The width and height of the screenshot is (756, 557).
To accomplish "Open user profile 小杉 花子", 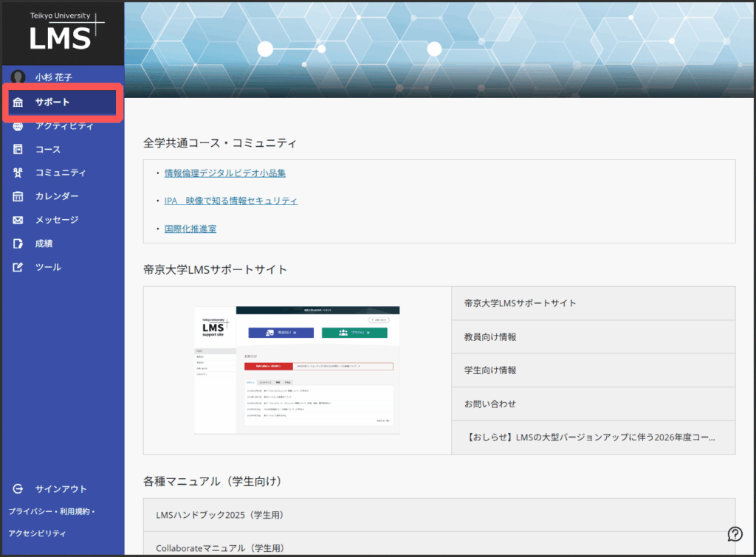I will 53,77.
